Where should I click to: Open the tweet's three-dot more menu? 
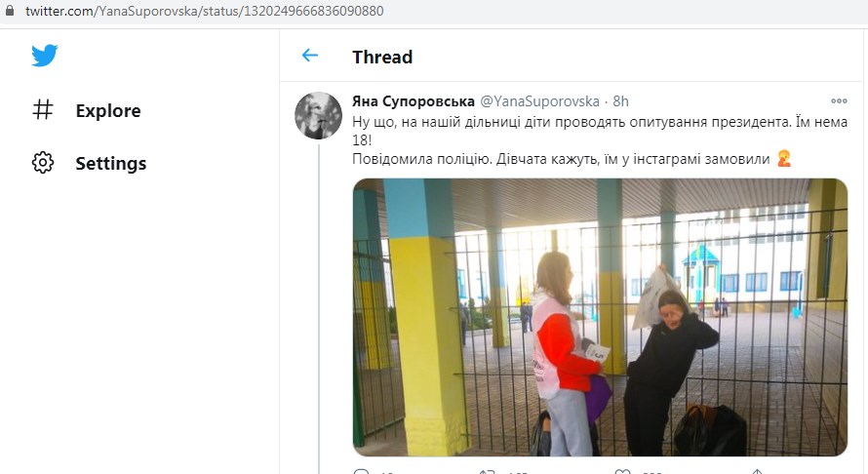coord(839,100)
